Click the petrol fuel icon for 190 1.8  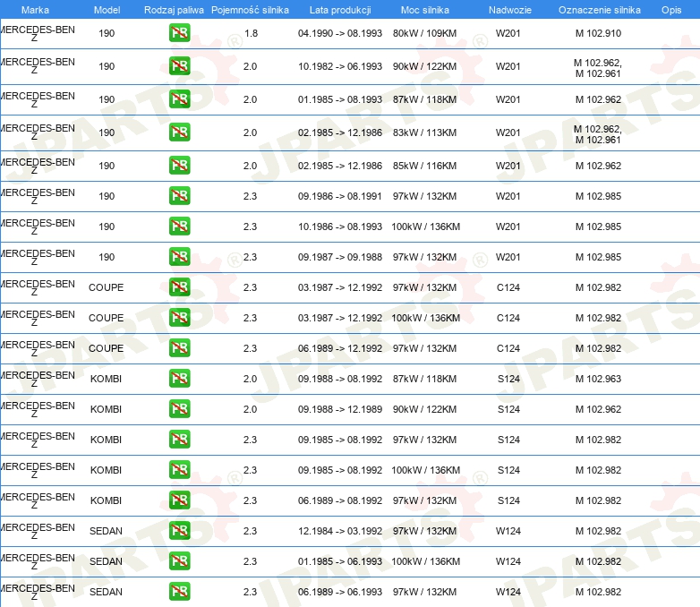[x=179, y=33]
